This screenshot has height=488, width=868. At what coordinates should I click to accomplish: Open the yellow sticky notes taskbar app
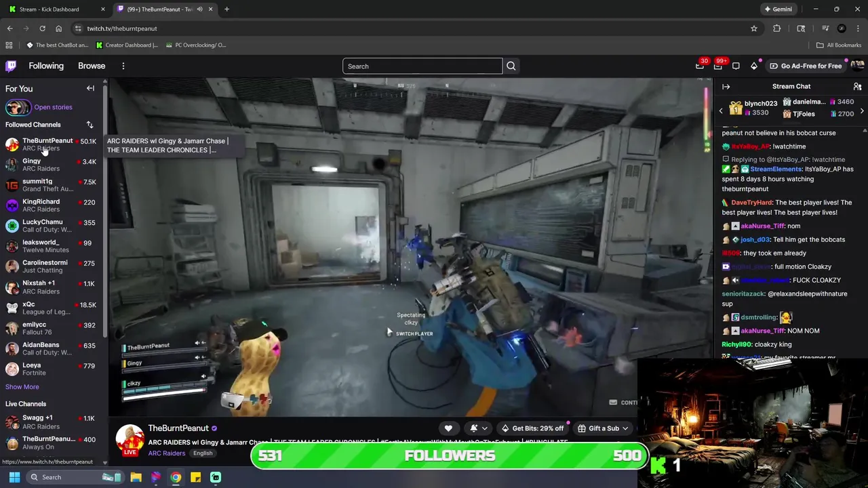tap(195, 477)
